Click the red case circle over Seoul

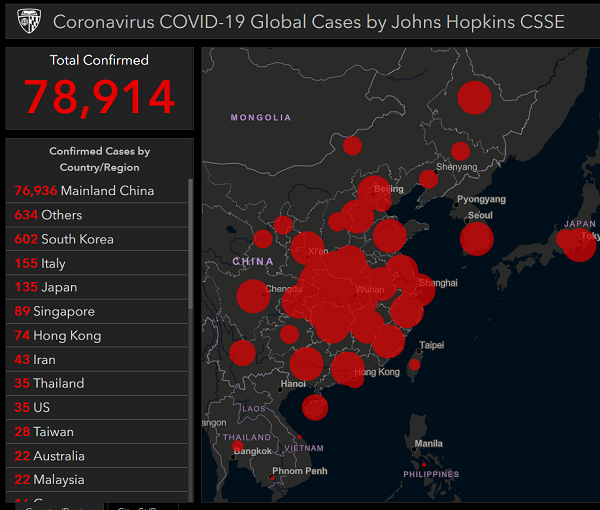[x=477, y=238]
